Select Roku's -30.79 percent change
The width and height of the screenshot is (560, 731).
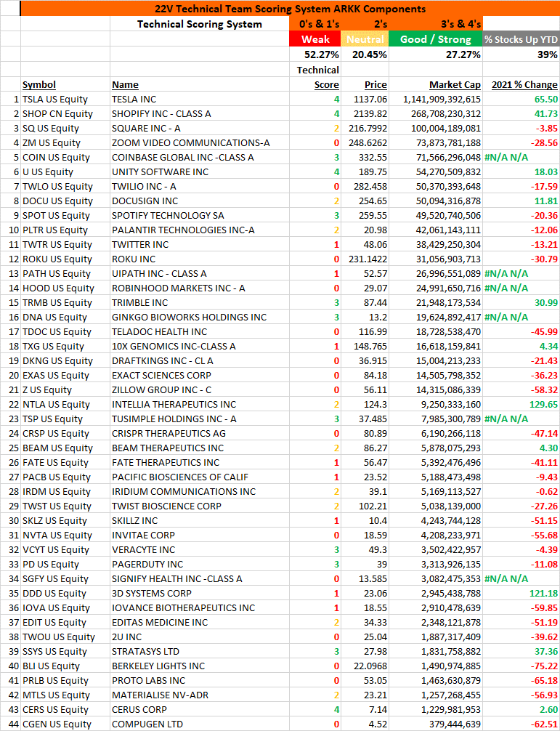(522, 259)
